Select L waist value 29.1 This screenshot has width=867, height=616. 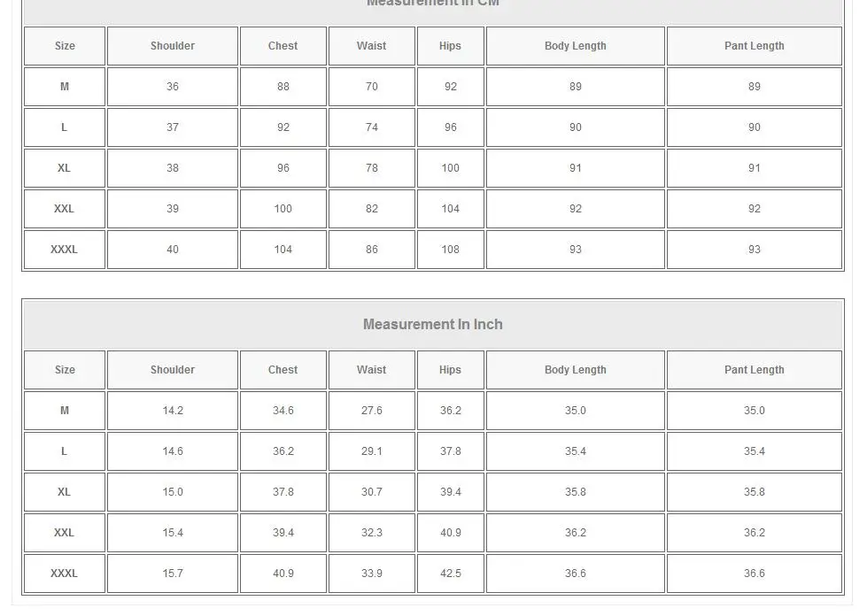coord(372,451)
